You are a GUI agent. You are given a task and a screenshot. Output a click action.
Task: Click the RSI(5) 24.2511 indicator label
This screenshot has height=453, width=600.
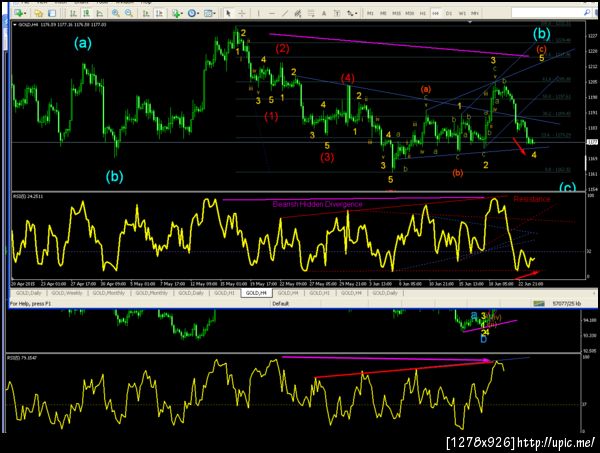point(28,196)
